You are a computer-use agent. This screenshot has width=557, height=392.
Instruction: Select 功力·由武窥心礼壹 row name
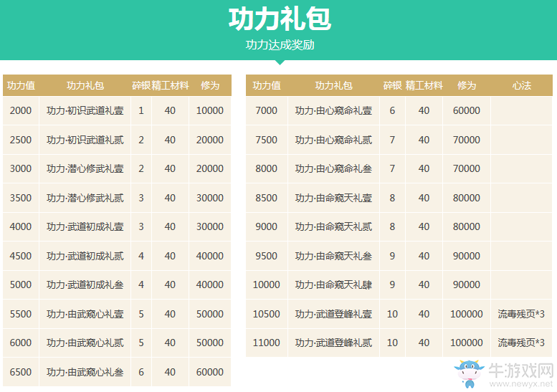tap(85, 314)
